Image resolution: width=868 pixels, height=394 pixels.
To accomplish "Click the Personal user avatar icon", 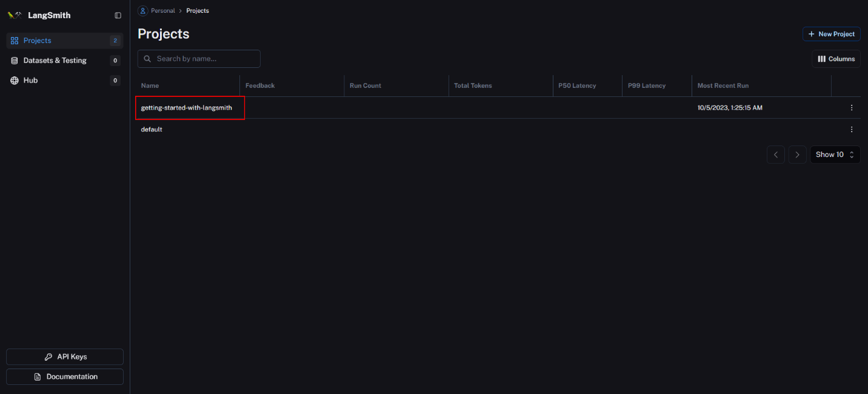I will (143, 11).
